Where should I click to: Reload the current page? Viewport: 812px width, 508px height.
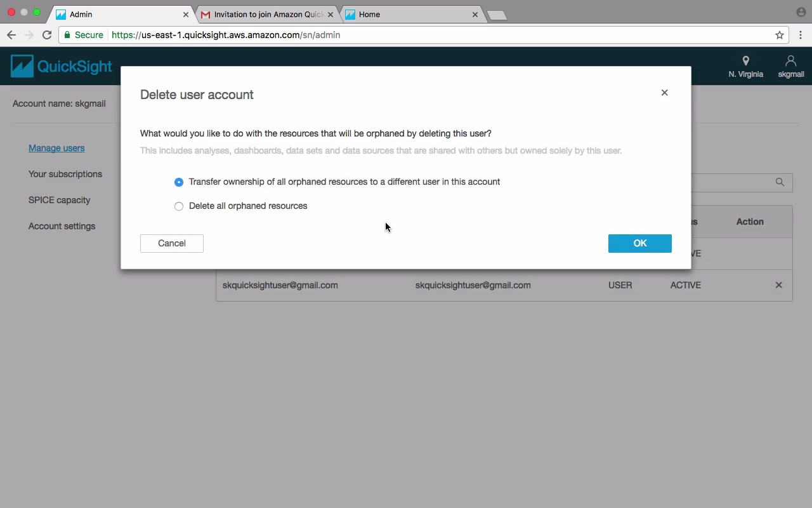pos(47,35)
